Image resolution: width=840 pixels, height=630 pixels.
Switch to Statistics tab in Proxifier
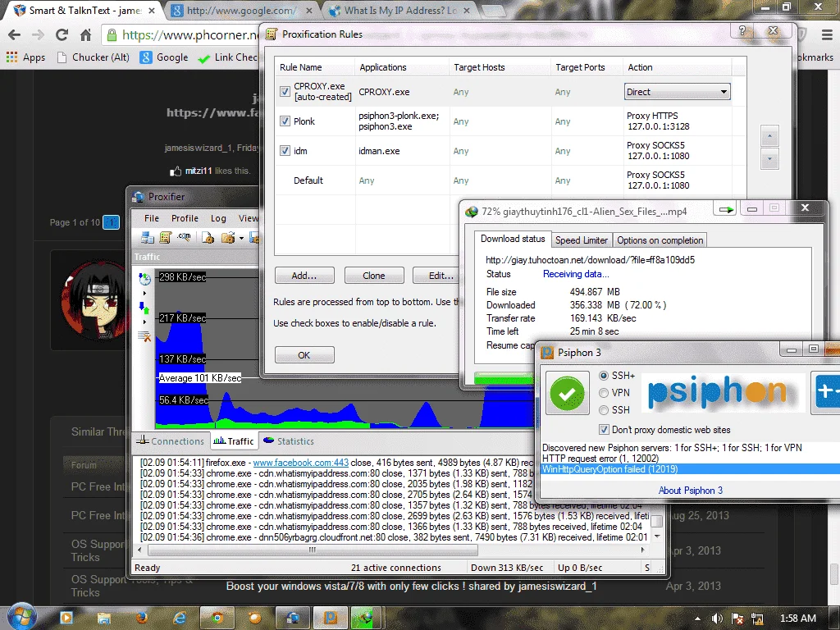(289, 441)
